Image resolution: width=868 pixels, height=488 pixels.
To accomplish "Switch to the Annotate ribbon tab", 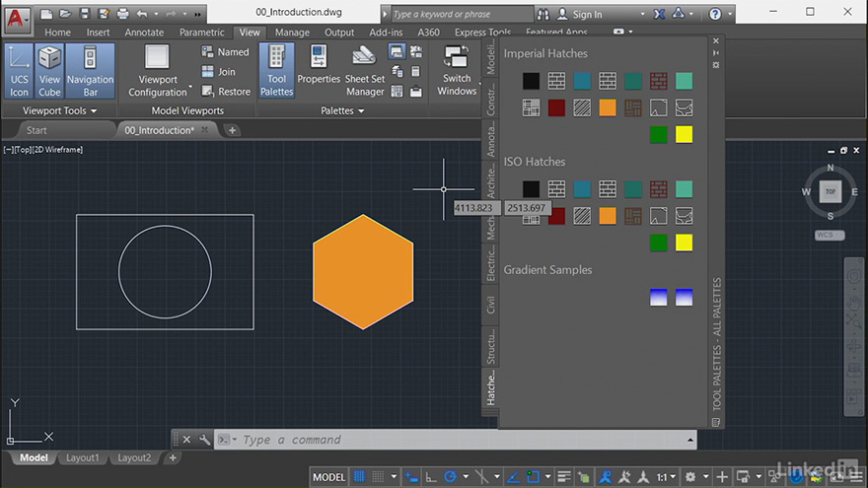I will [144, 33].
